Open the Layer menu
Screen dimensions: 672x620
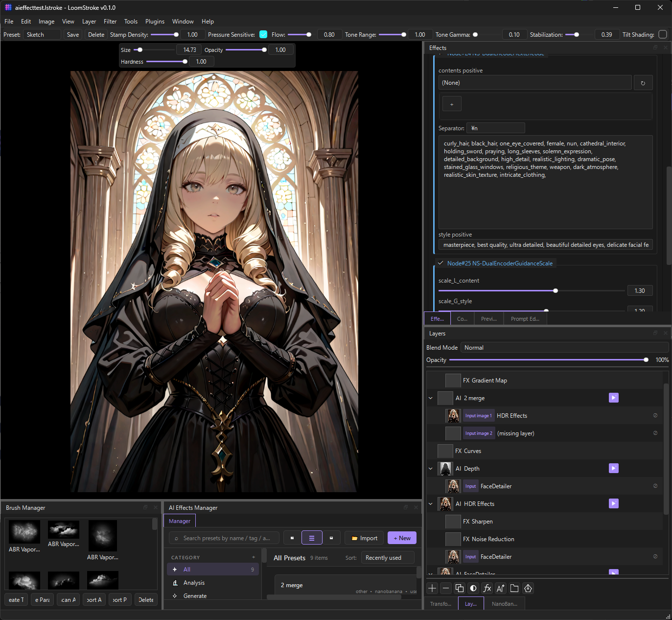89,21
